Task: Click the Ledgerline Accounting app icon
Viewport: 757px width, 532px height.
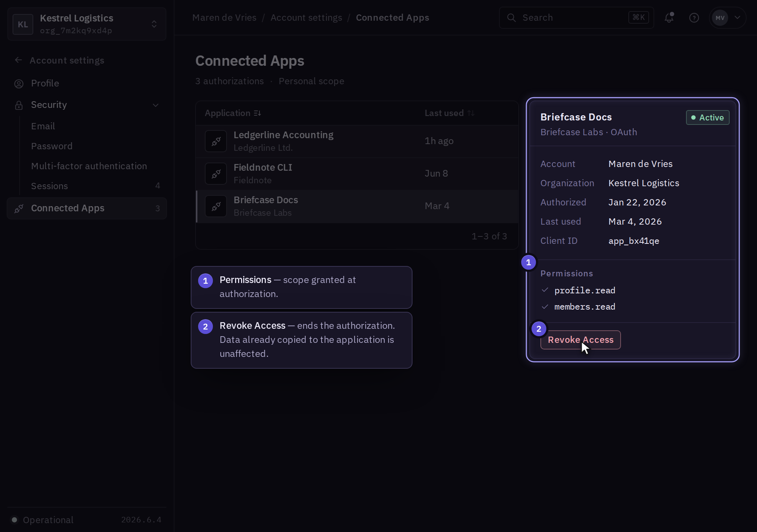Action: point(216,141)
